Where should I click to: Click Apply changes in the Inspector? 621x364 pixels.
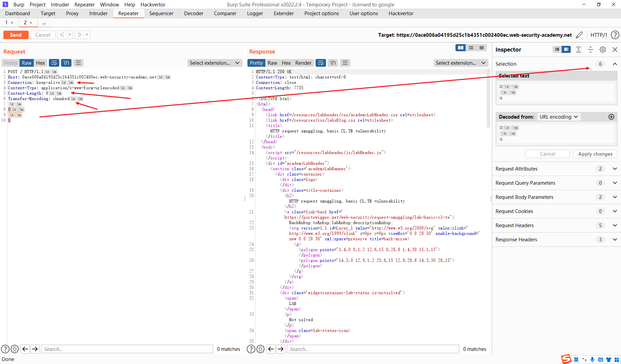(595, 154)
